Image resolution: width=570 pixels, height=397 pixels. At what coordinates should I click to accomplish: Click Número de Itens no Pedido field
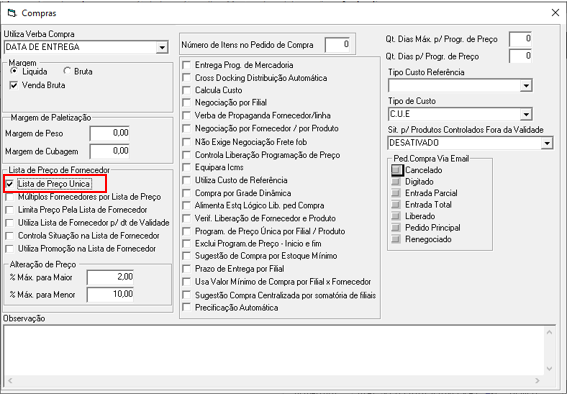337,45
